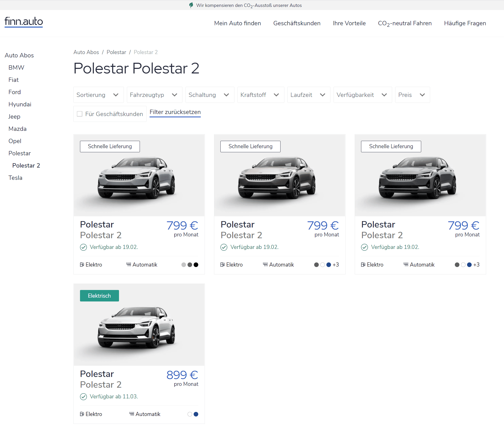Click Auto Abos sidebar heading
Viewport: 504px width, 430px height.
pos(19,55)
